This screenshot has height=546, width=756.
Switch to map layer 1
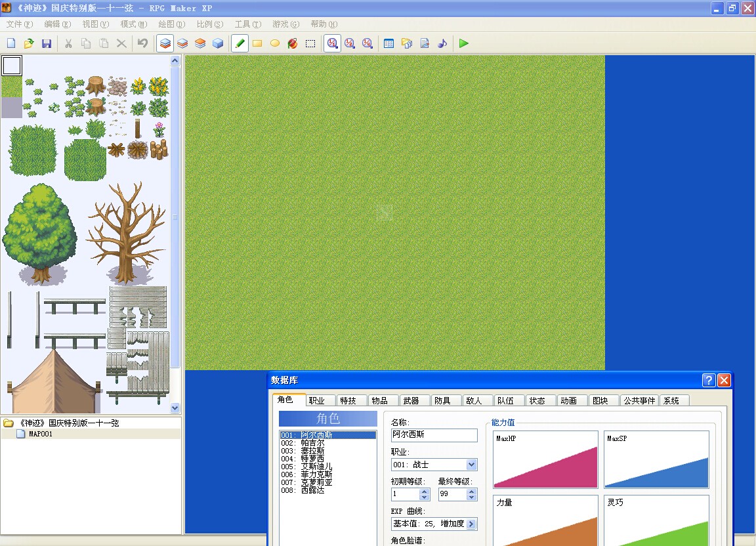click(165, 43)
